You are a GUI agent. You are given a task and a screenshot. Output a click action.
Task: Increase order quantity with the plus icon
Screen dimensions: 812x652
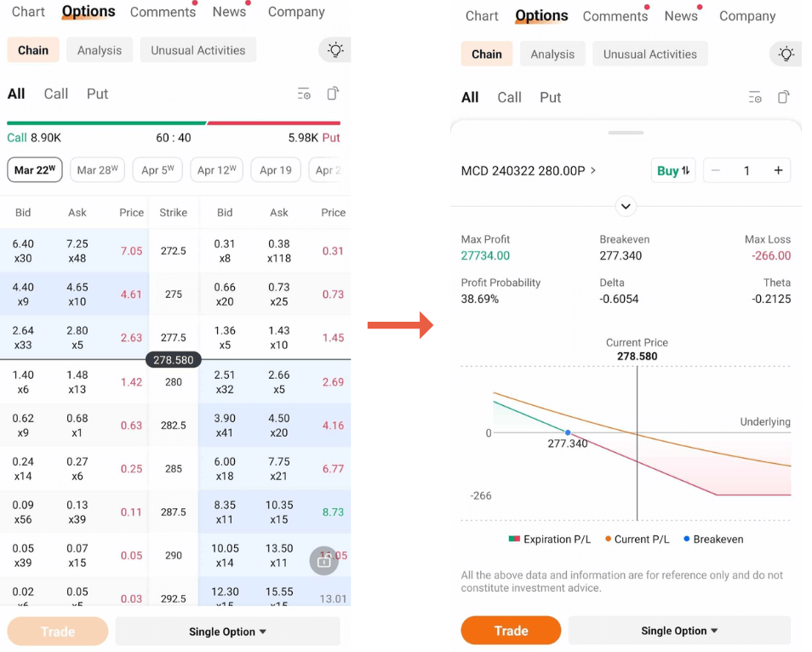coord(778,170)
